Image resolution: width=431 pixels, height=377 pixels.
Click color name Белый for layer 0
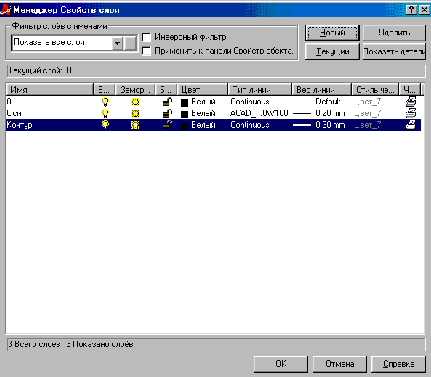[x=203, y=102]
